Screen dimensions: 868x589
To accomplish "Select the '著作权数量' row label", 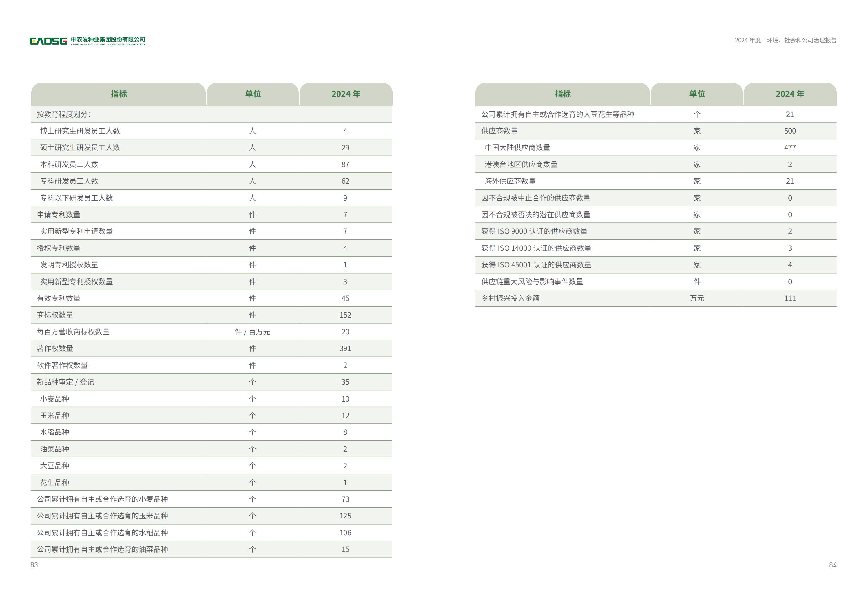I will (x=55, y=348).
